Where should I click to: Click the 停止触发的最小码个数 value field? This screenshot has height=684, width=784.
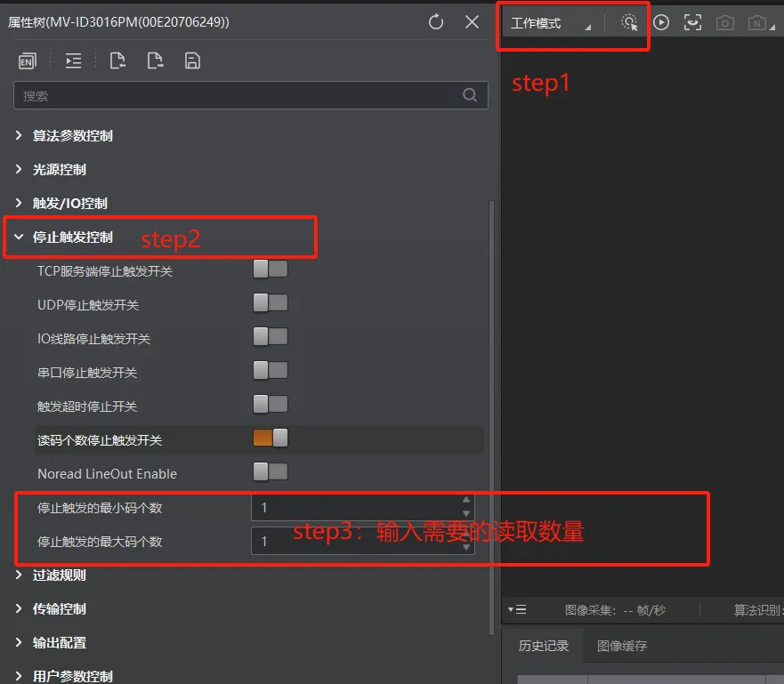pos(356,508)
